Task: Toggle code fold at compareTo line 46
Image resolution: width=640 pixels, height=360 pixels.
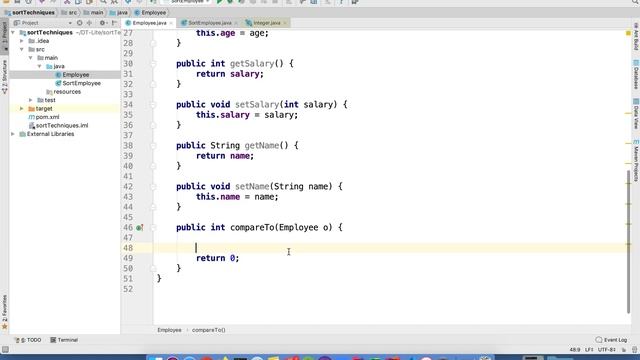Action: coord(153,228)
